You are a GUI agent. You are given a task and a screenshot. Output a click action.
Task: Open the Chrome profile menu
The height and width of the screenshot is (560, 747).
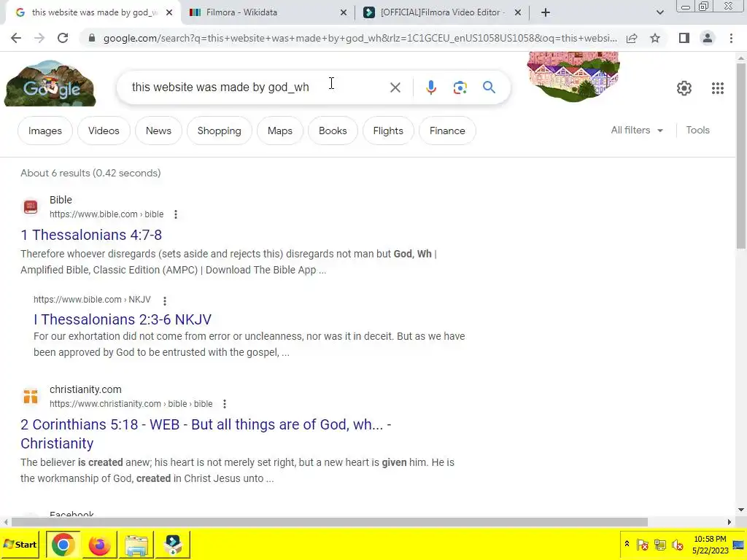coord(708,38)
